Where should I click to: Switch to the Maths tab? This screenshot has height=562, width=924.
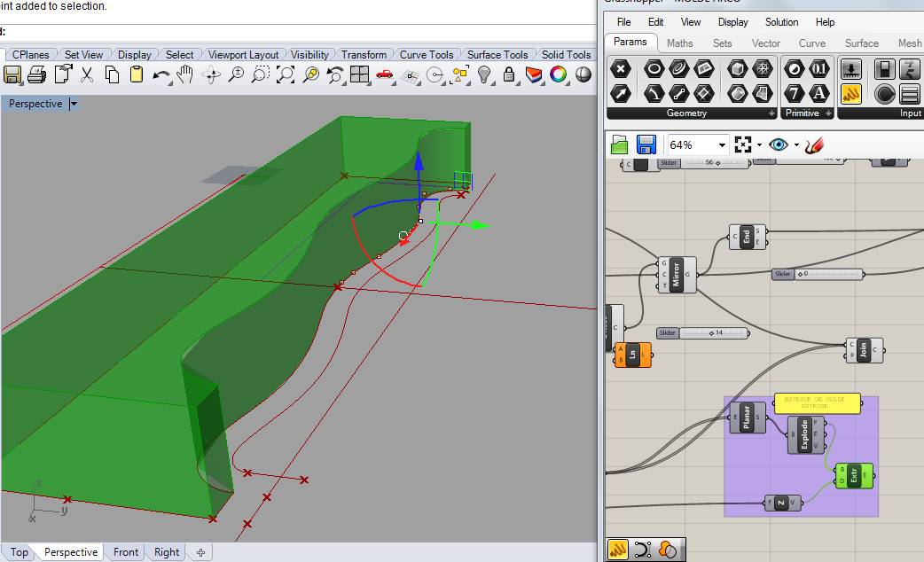pos(679,43)
